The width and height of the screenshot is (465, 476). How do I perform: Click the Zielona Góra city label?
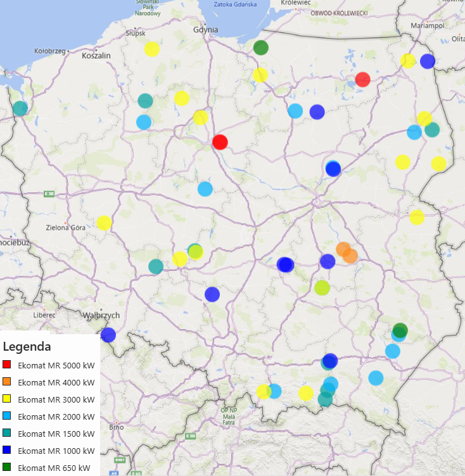pos(66,227)
